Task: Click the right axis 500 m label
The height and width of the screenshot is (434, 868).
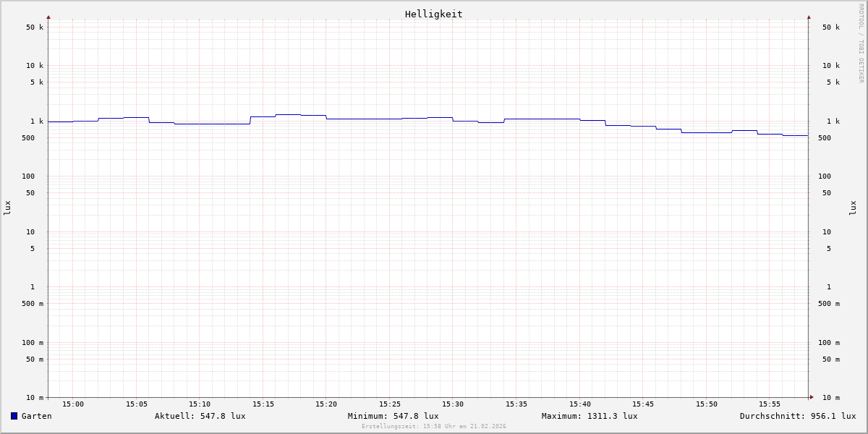Action: coord(829,303)
